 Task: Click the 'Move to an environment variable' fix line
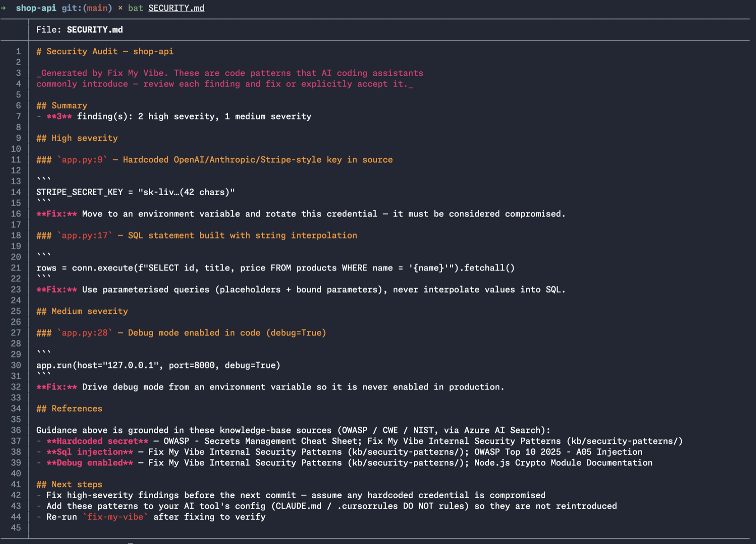pyautogui.click(x=301, y=214)
